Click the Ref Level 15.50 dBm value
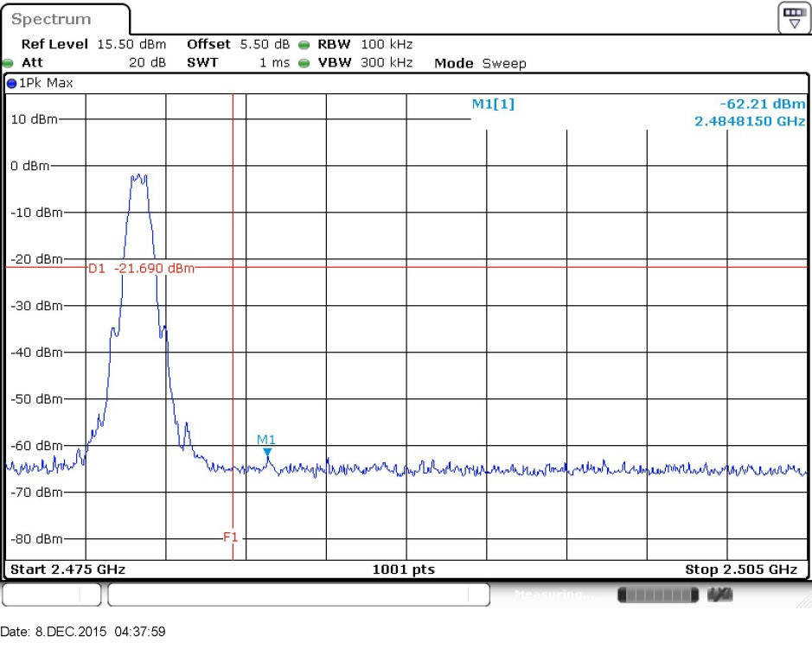812x655 pixels. click(x=131, y=44)
